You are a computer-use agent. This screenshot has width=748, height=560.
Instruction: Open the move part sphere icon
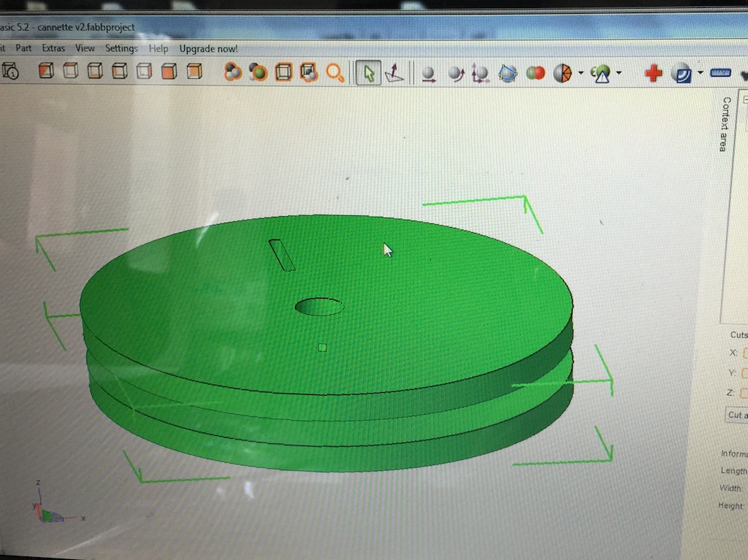click(x=428, y=74)
